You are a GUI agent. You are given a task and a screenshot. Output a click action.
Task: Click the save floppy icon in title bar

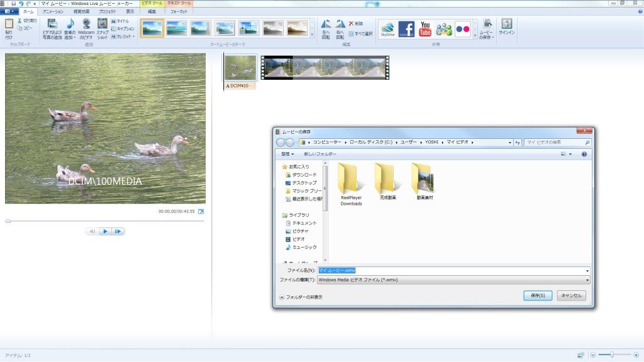coord(13,3)
